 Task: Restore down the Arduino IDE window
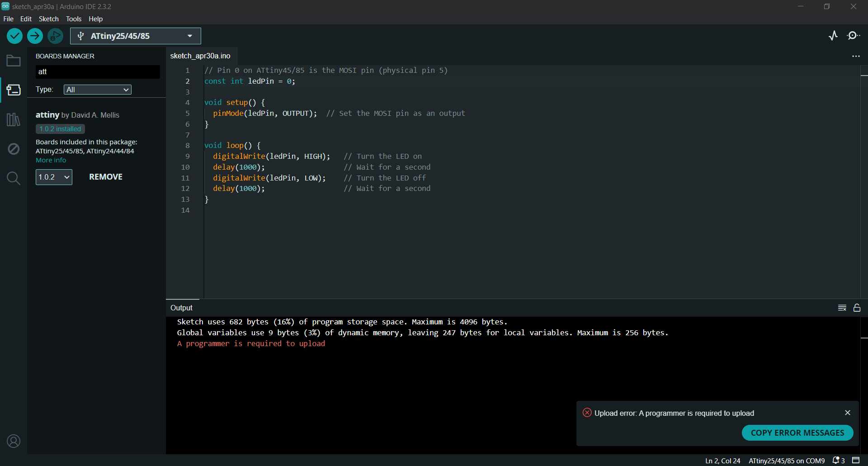pos(826,6)
